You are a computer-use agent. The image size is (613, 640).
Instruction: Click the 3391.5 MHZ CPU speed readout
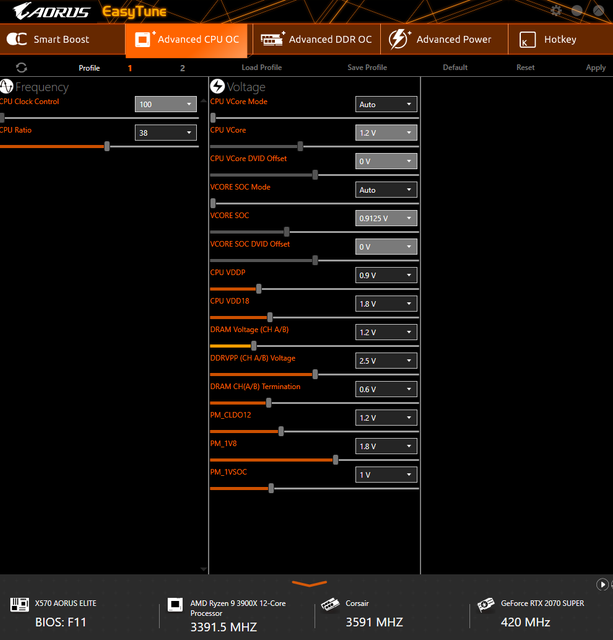click(x=224, y=627)
